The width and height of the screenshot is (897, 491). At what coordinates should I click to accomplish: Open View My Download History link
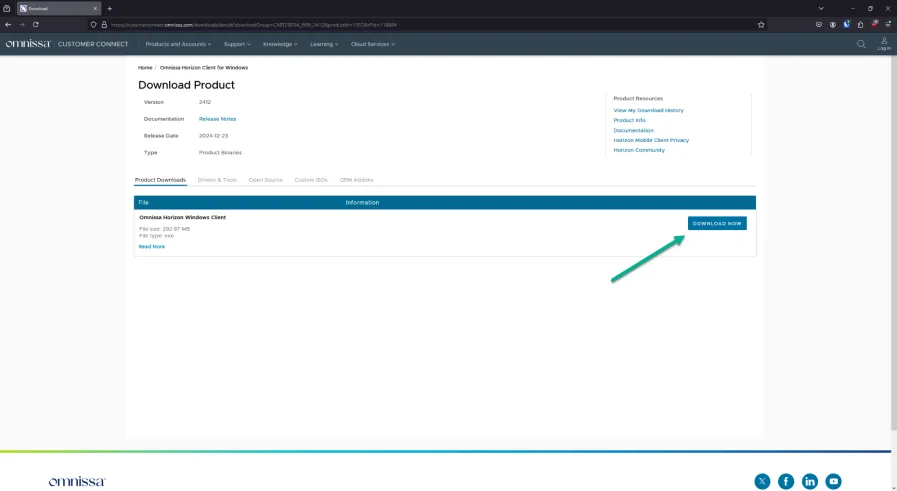[x=648, y=110]
